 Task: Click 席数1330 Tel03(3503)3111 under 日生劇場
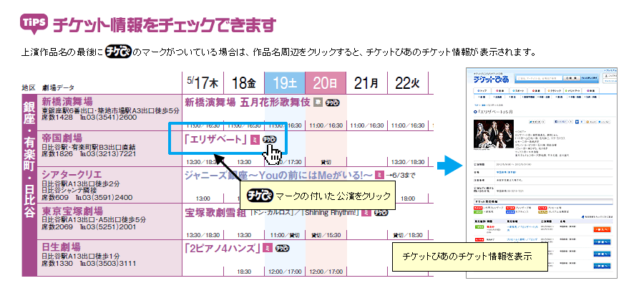(x=89, y=263)
